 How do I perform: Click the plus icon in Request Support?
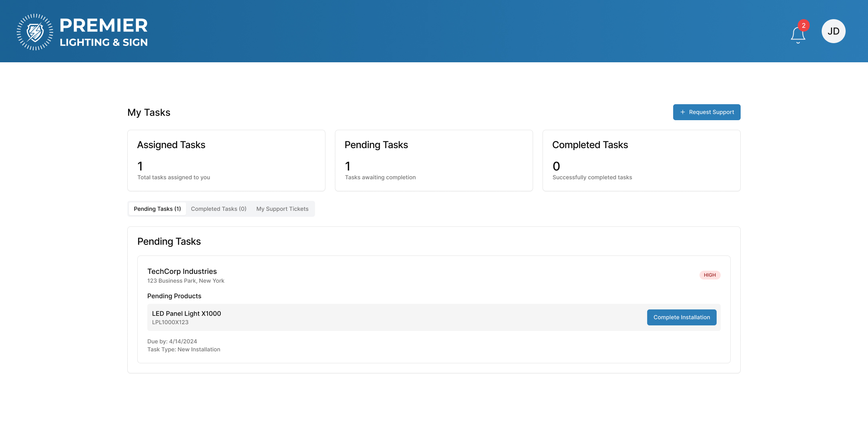683,112
